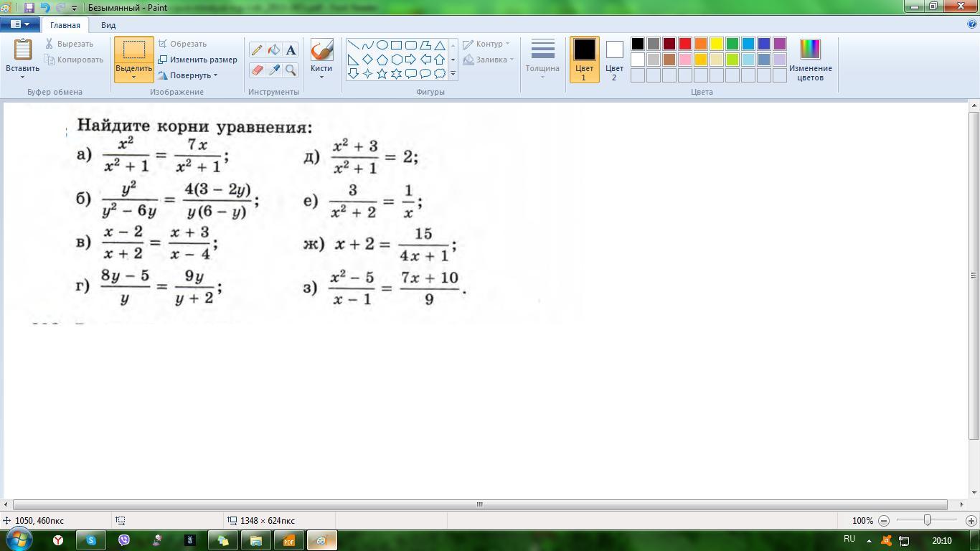Pick the red color swatch
980x551 pixels.
coord(685,44)
